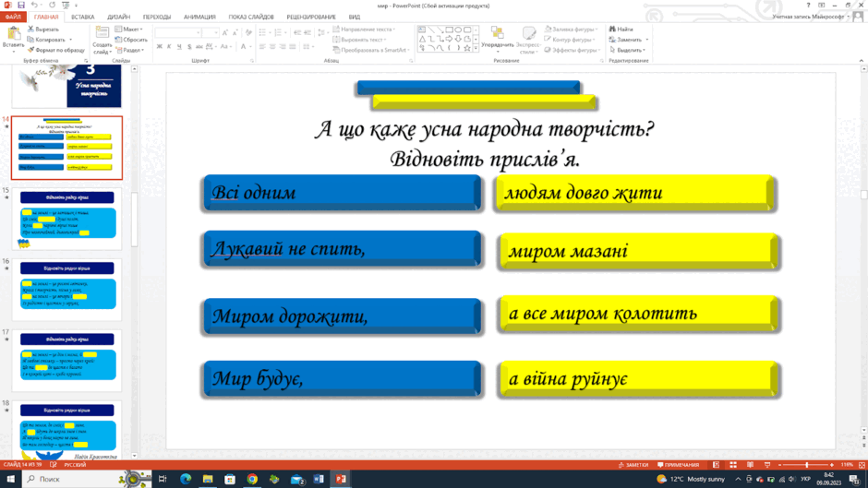The image size is (868, 488).
Task: Toggle center text alignment
Action: pos(272,46)
